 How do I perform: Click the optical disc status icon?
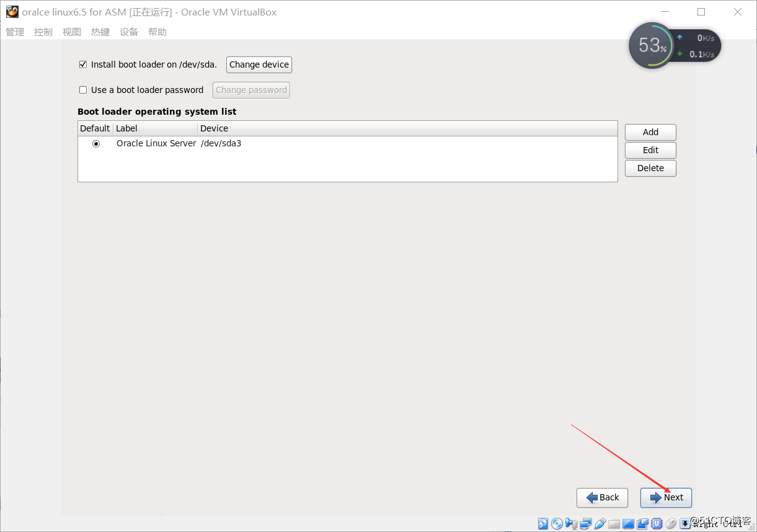[557, 523]
